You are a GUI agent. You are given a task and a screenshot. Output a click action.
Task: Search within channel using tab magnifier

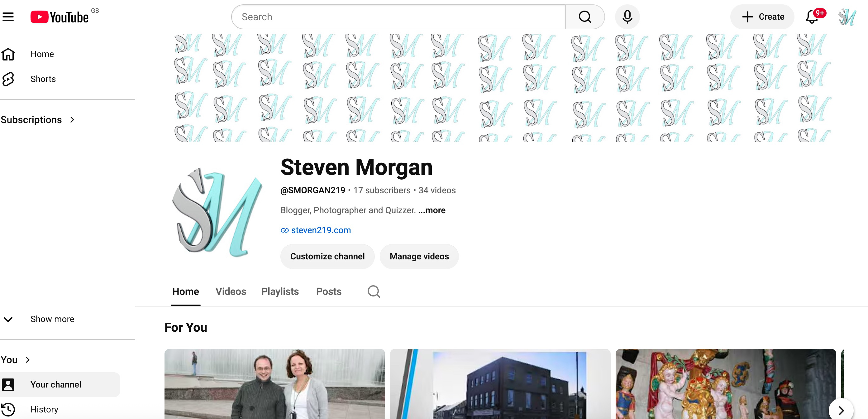click(374, 291)
